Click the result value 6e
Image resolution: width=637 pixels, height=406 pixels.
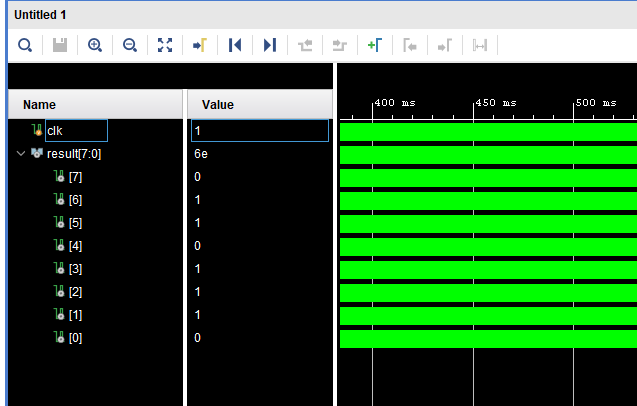coord(201,154)
